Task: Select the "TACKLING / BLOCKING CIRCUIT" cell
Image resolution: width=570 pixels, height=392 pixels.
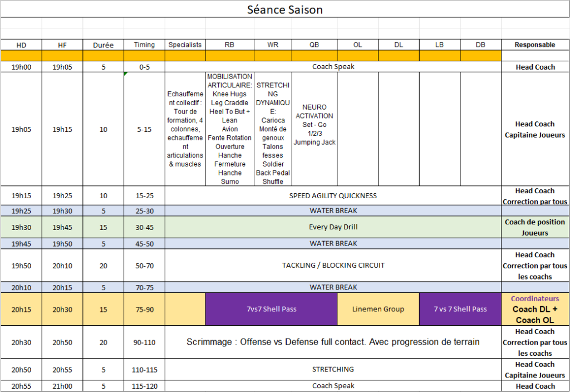Action: (x=333, y=265)
